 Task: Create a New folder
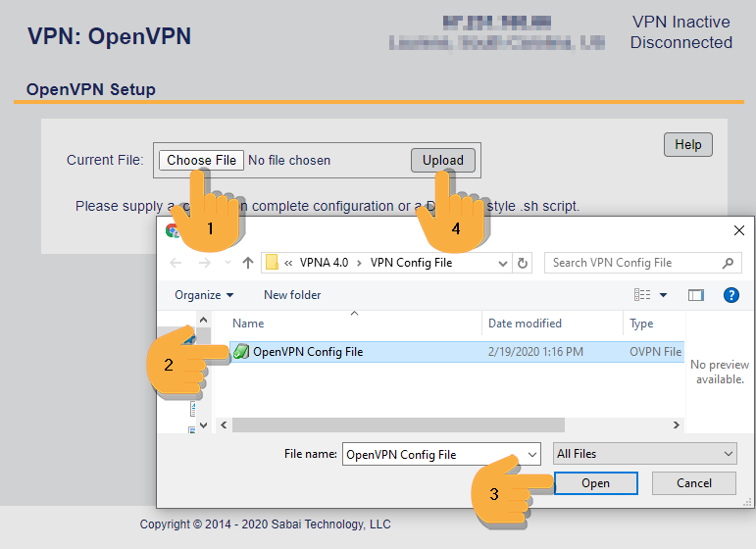(x=292, y=295)
